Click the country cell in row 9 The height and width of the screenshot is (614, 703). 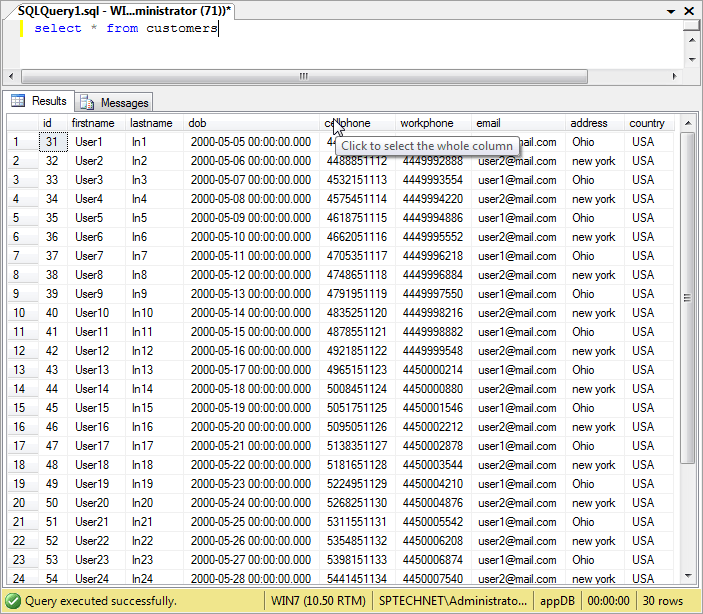pyautogui.click(x=649, y=294)
